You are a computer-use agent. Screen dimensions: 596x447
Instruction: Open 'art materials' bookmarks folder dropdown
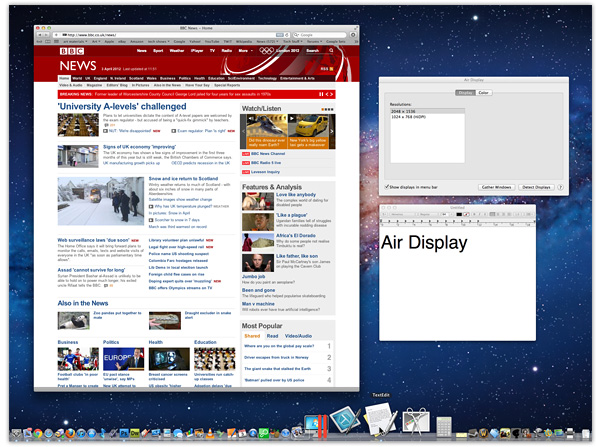[75, 41]
